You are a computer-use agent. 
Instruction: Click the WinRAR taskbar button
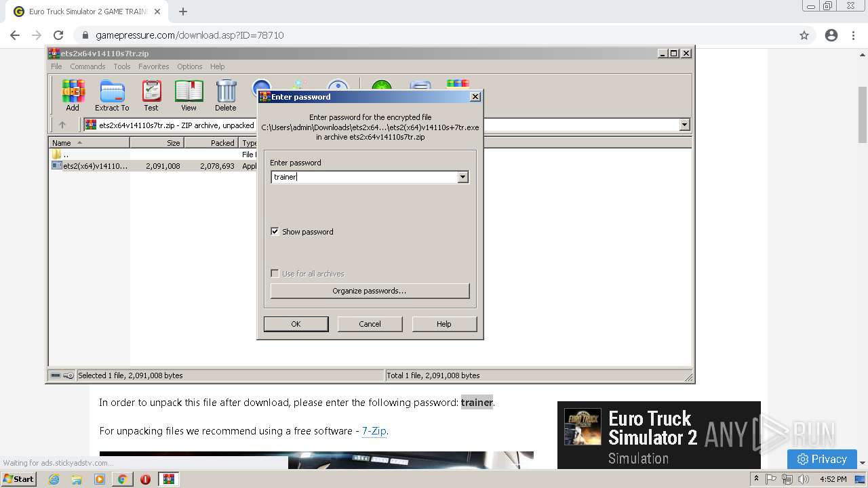169,479
